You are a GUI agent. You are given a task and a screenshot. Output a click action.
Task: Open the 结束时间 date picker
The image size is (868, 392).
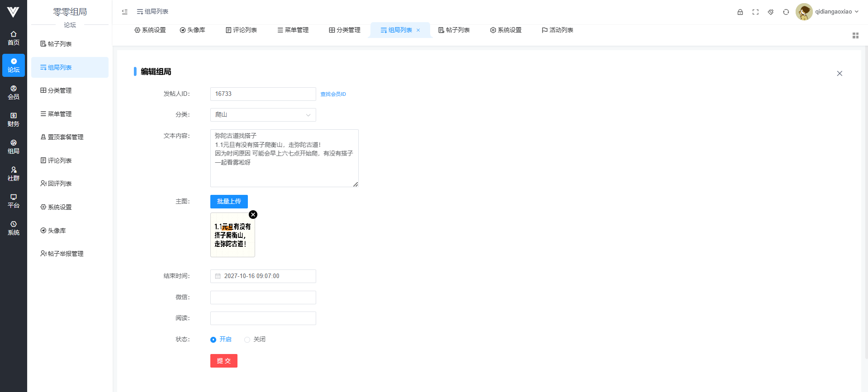(263, 276)
